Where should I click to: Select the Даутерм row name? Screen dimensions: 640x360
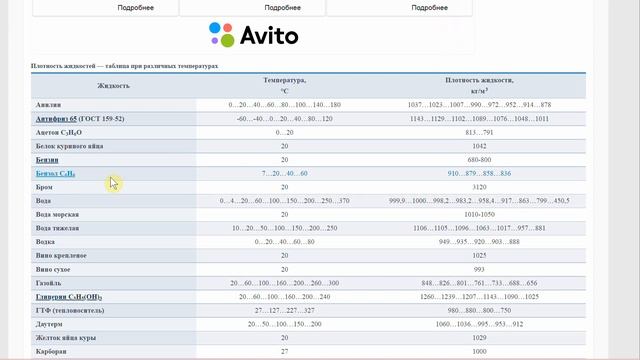[49, 324]
